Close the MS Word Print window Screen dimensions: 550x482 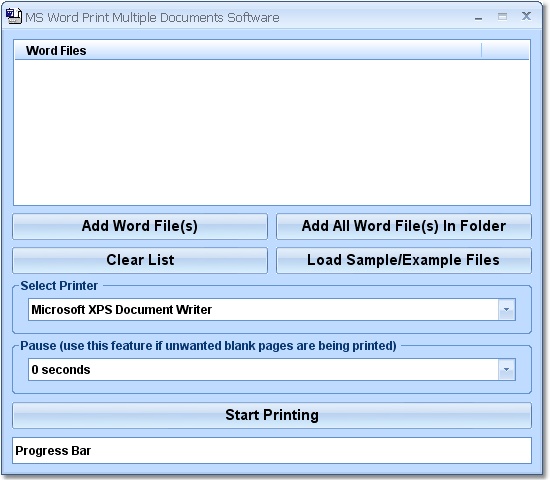(x=526, y=16)
